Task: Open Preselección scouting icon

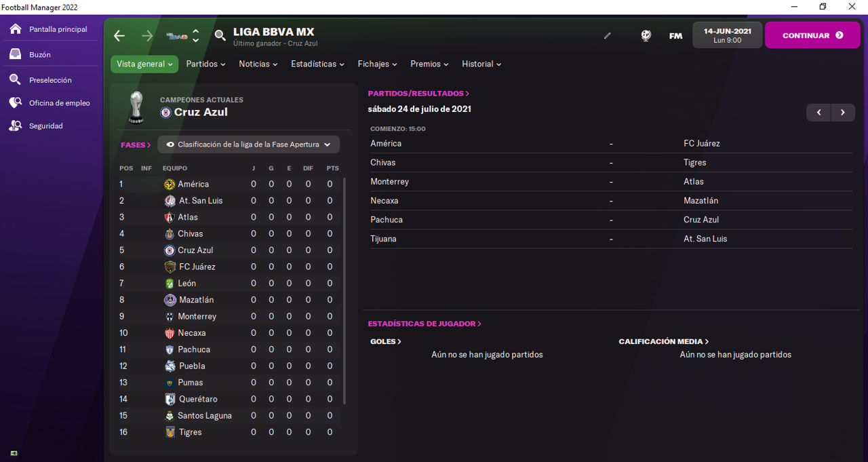Action: click(x=15, y=80)
